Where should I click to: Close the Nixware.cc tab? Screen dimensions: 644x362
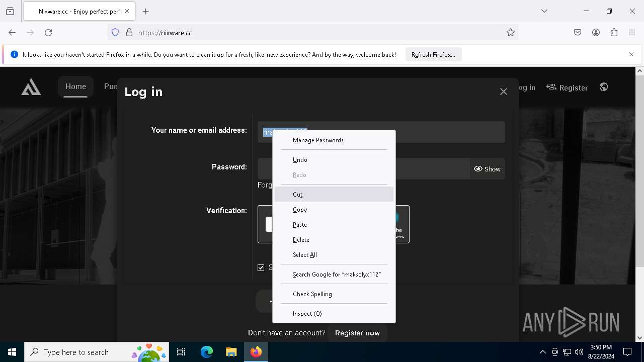pos(127,11)
